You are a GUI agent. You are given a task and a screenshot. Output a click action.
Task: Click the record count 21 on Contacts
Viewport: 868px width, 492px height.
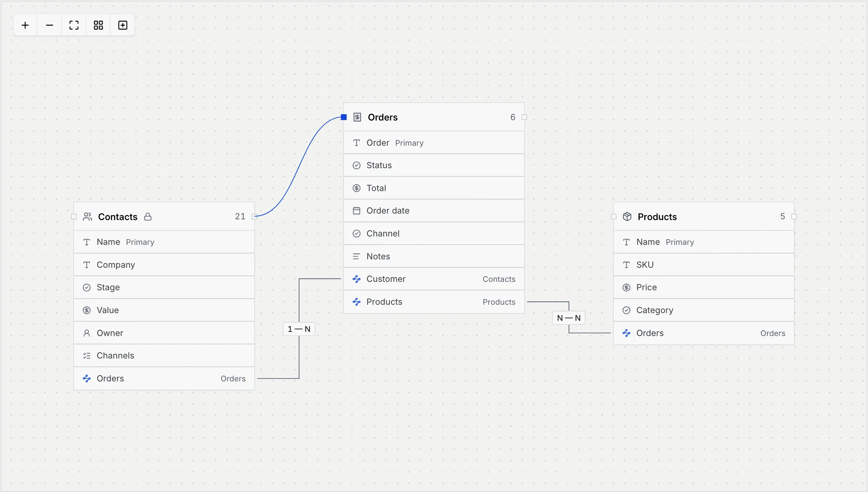pyautogui.click(x=240, y=217)
